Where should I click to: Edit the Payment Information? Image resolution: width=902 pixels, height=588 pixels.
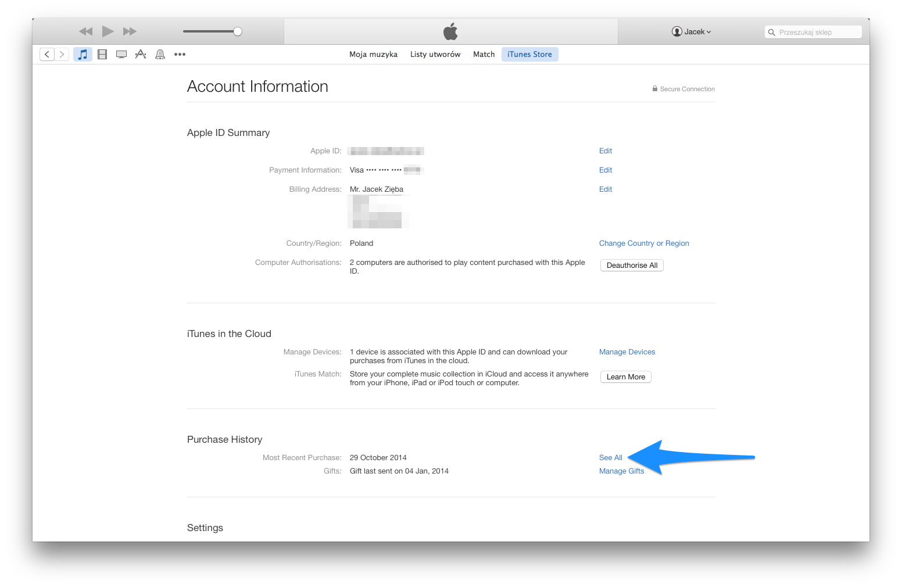(x=606, y=170)
